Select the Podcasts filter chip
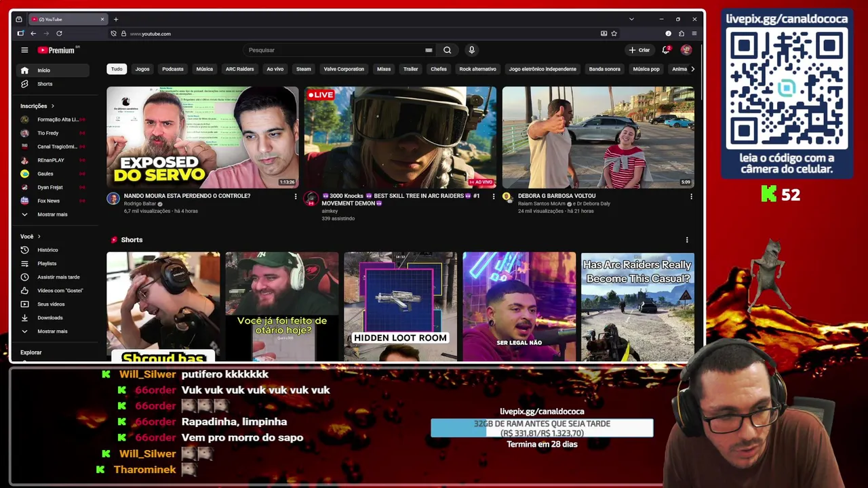The height and width of the screenshot is (488, 868). [173, 69]
